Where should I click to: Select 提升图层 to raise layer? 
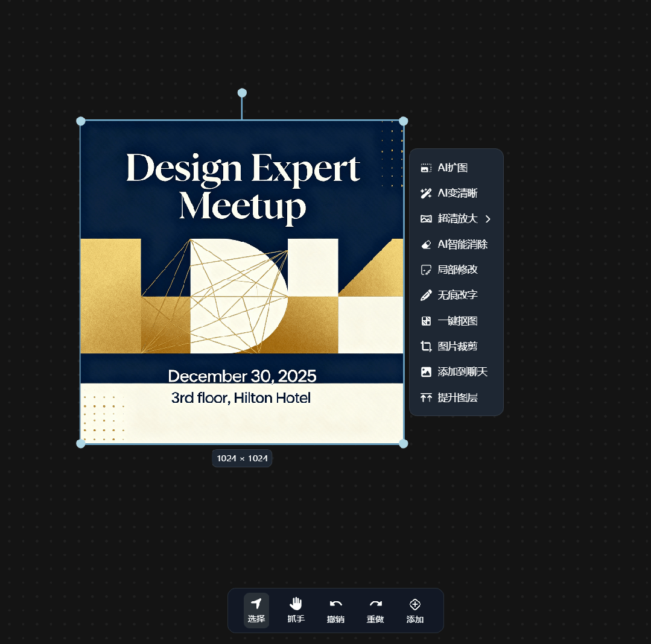coord(457,398)
